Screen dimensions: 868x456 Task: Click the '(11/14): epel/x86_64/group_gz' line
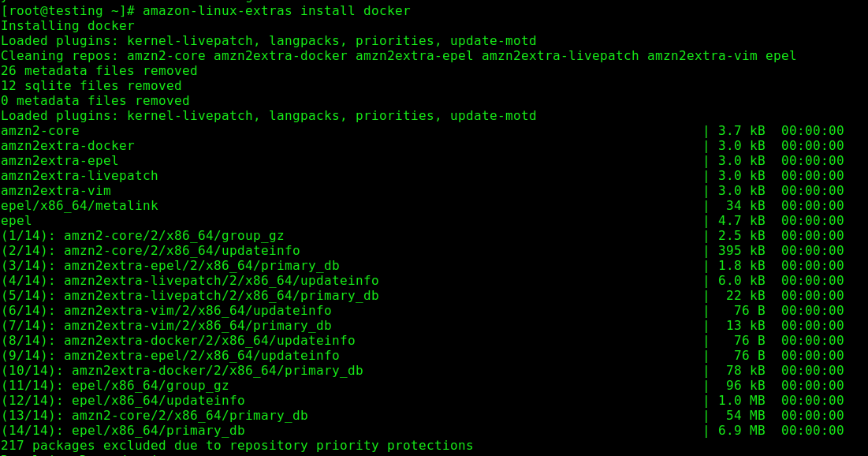pyautogui.click(x=115, y=386)
